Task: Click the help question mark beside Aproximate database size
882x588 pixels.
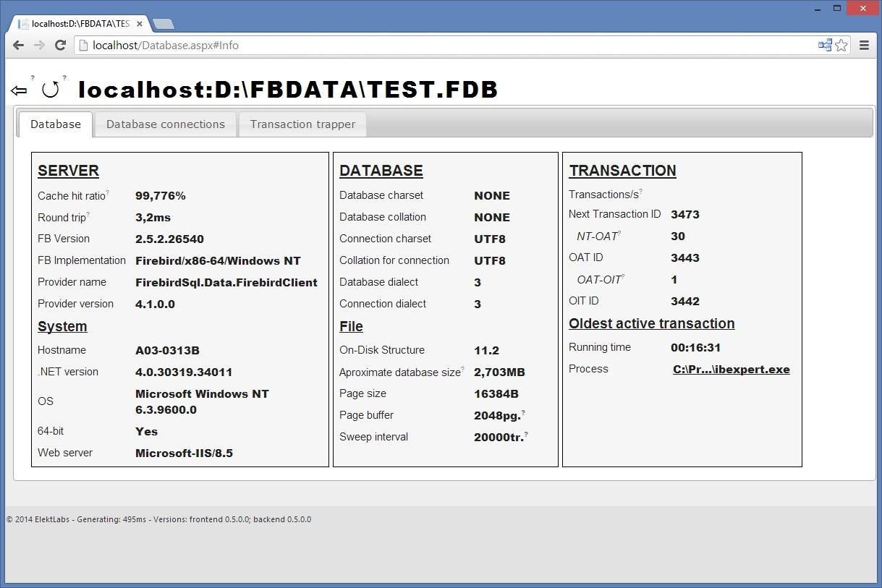Action: click(464, 367)
